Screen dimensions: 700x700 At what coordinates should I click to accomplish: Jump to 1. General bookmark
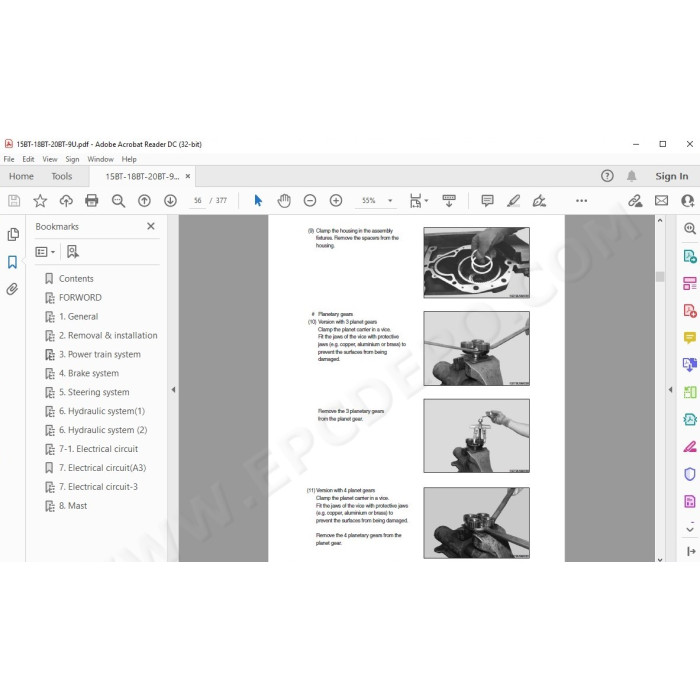(x=78, y=317)
